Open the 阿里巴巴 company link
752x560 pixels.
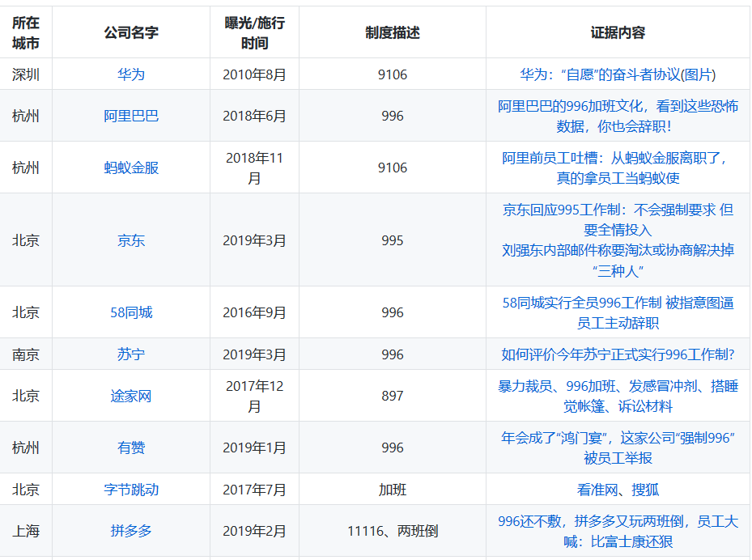(x=130, y=116)
